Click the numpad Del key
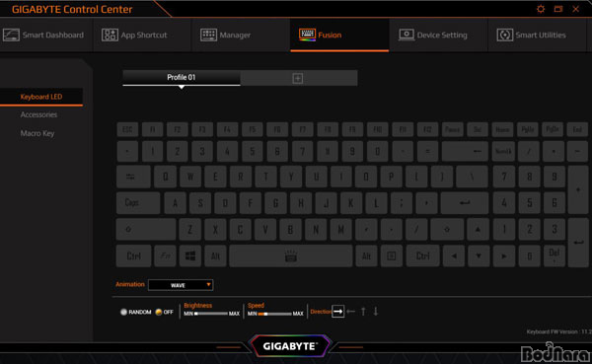The image size is (592, 364). pyautogui.click(x=555, y=256)
